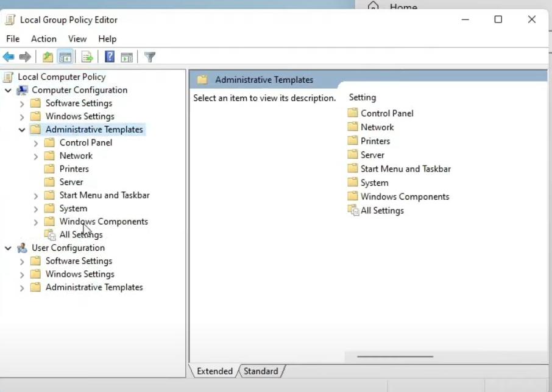
Task: Open the Help menu
Action: pyautogui.click(x=107, y=39)
